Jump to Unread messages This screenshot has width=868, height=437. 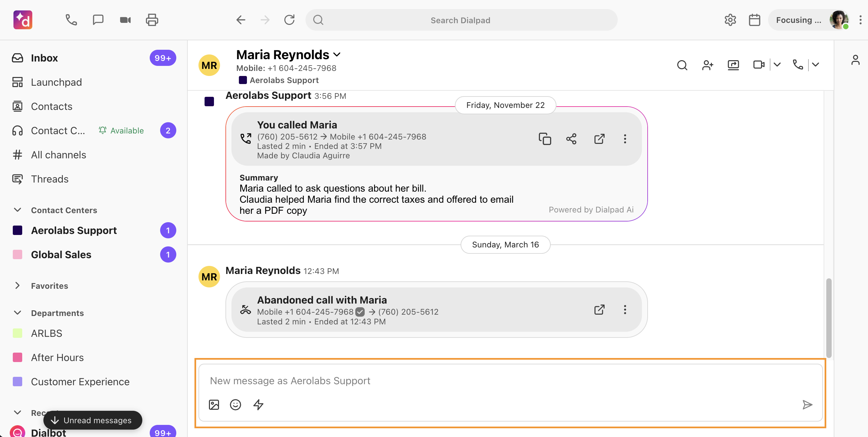coord(93,420)
